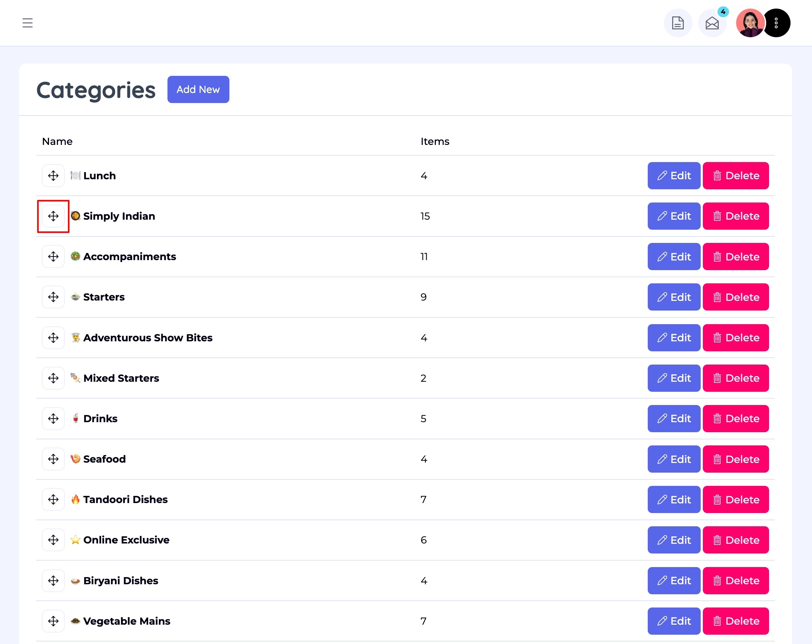This screenshot has height=644, width=812.
Task: Select the drag handle for Vegetable Mains
Action: 53,621
